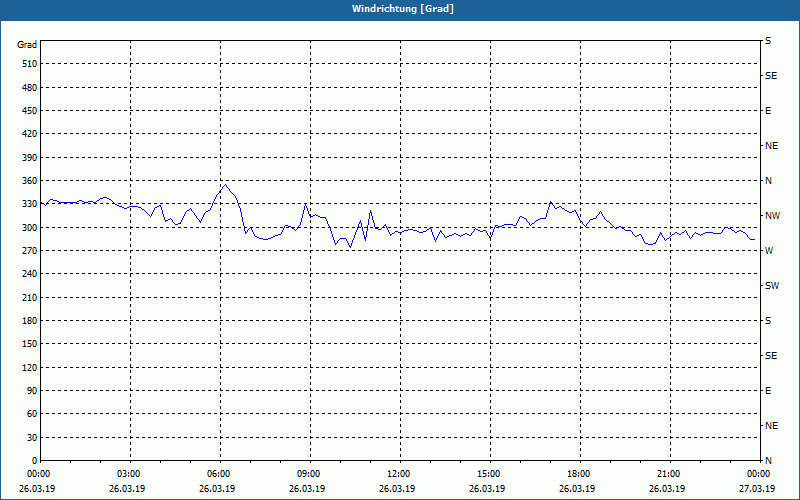
Task: Click the 12:00 time label
Action: click(x=398, y=474)
